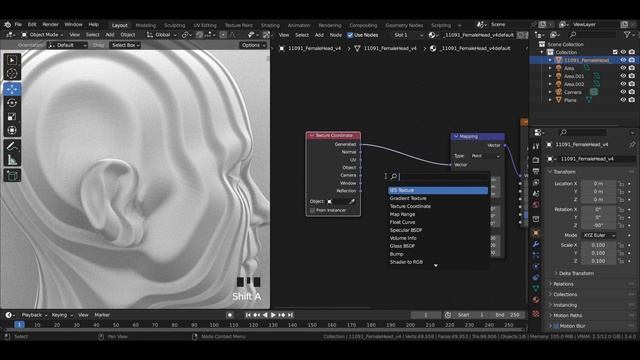Open the Render properties tab

tap(536, 160)
